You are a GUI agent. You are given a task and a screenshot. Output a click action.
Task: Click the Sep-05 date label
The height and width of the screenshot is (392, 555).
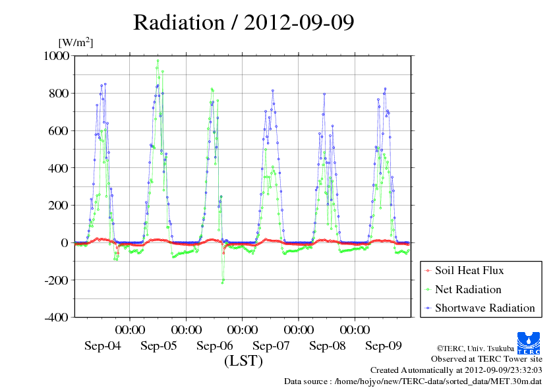coord(159,346)
